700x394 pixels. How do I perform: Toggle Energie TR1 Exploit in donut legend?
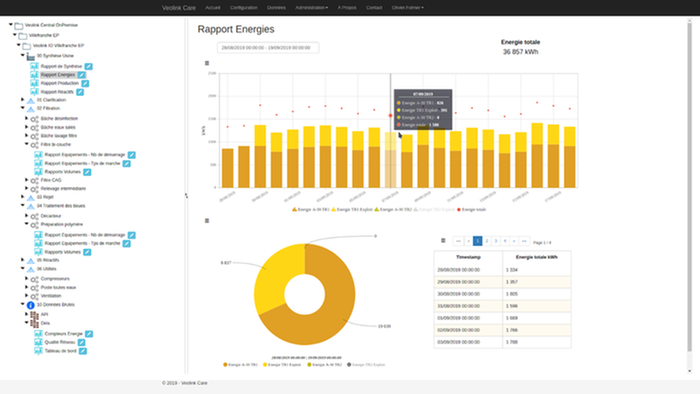click(x=282, y=365)
